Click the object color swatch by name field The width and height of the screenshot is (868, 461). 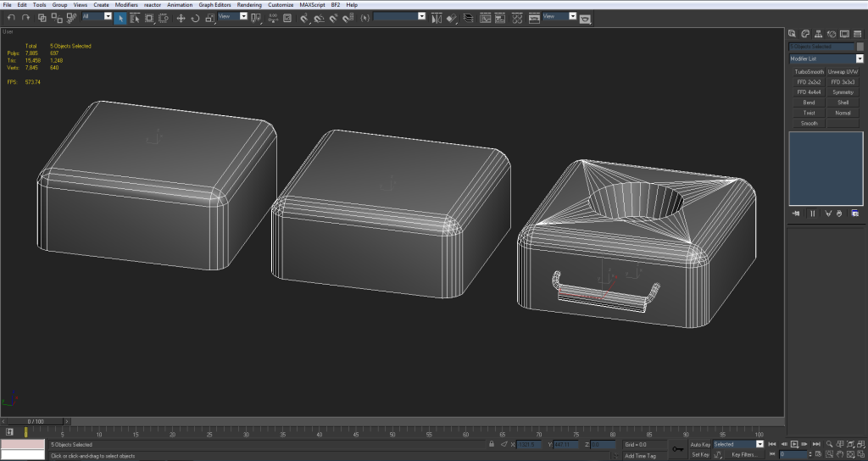tap(860, 47)
